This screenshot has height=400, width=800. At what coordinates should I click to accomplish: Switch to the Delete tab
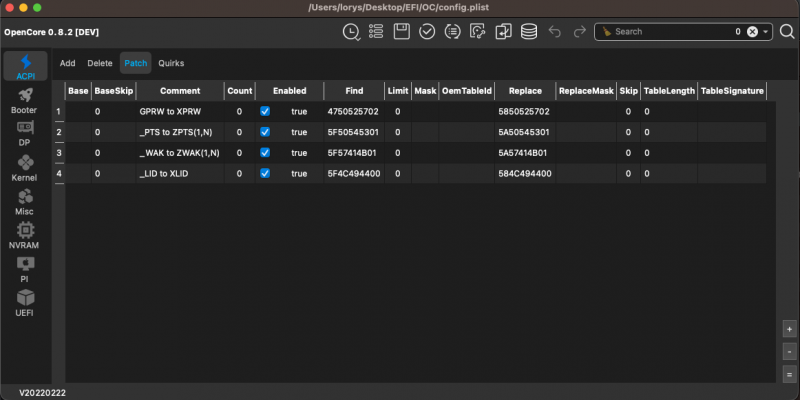click(x=99, y=63)
